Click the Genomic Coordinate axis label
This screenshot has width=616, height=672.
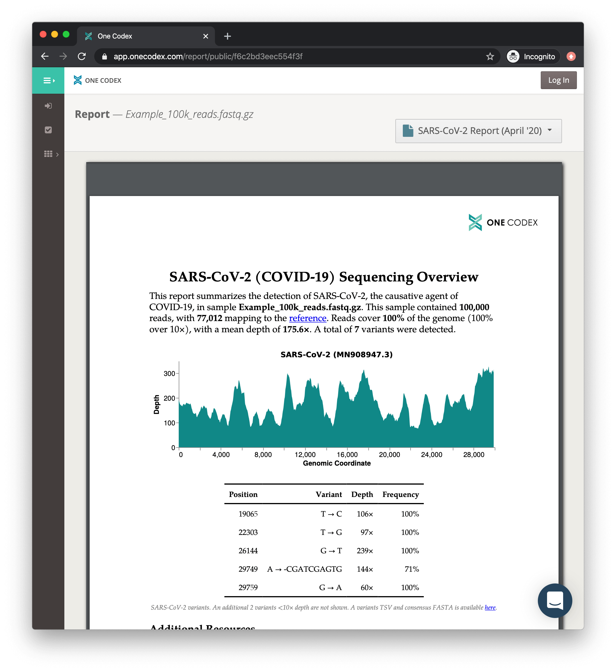[337, 463]
